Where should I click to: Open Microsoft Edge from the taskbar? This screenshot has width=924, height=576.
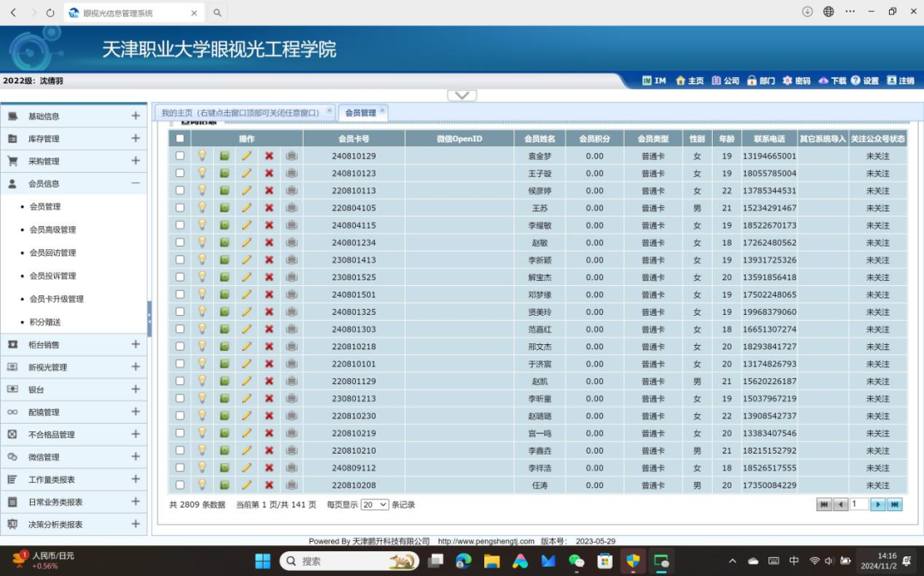463,561
